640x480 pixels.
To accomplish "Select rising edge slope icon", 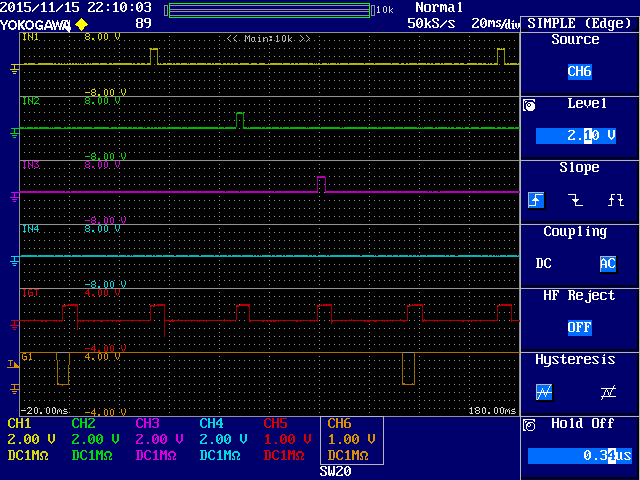I will click(536, 200).
